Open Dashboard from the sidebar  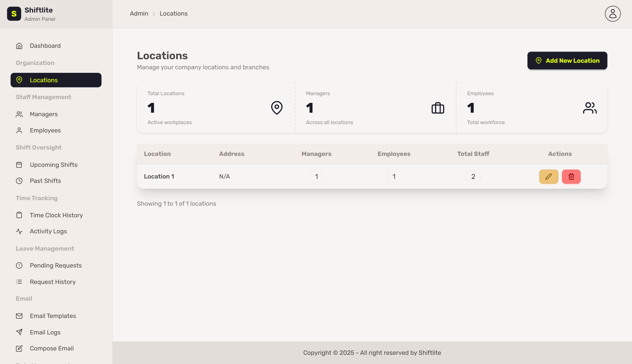coord(45,46)
